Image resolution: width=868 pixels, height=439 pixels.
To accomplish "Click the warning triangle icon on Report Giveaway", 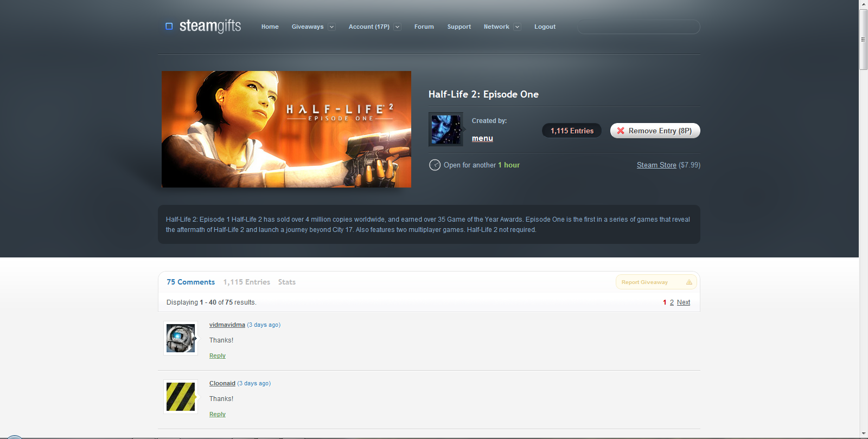I will pos(689,282).
